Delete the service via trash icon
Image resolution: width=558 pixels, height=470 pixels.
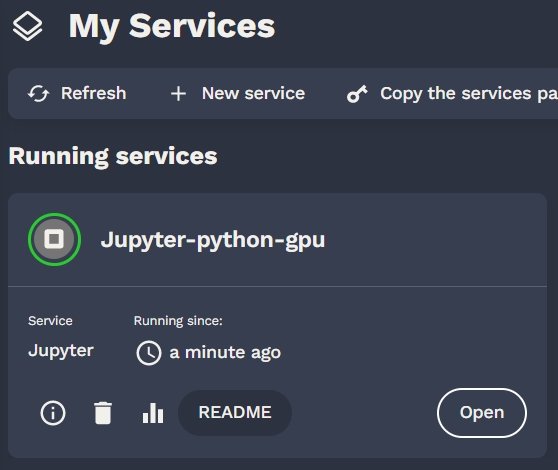click(103, 413)
